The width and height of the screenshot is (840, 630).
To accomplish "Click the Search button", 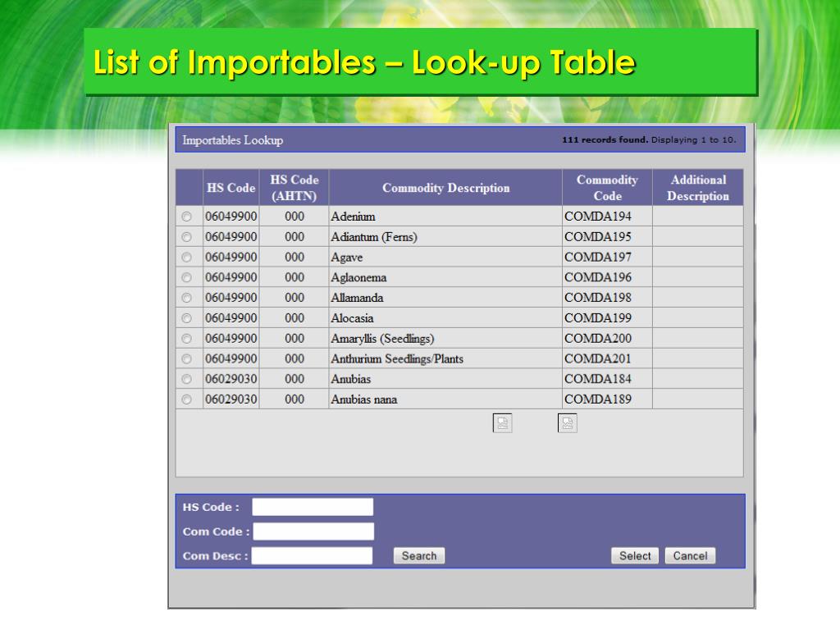I will pyautogui.click(x=419, y=555).
